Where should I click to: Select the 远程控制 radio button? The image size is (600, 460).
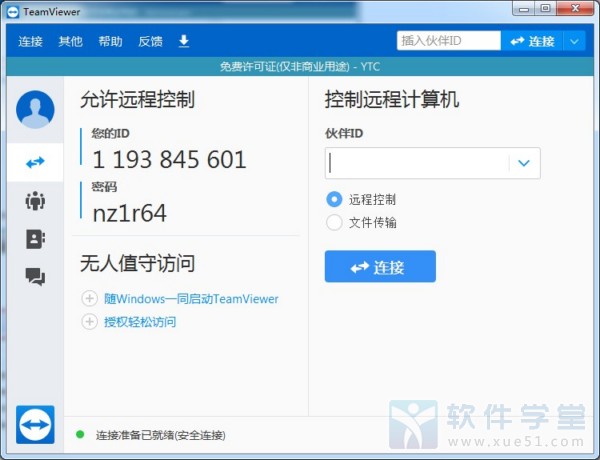334,199
